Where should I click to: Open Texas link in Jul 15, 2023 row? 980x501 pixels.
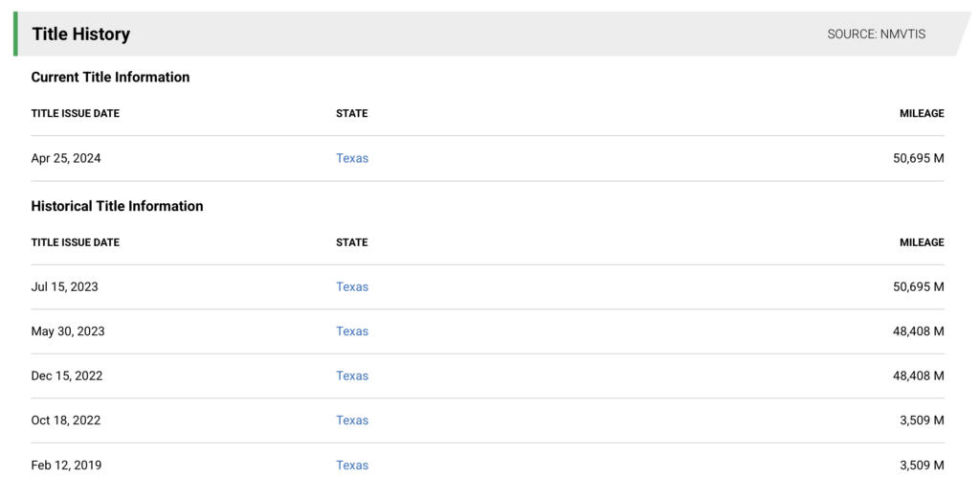tap(351, 286)
